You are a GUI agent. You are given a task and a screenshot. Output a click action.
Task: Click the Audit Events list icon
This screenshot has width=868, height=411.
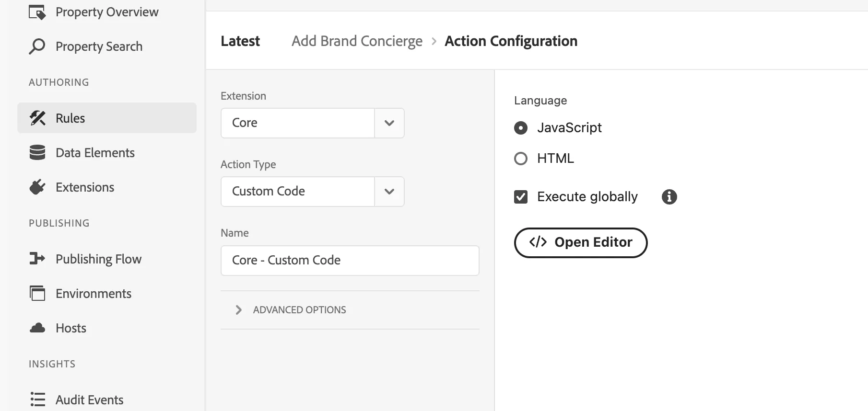37,400
